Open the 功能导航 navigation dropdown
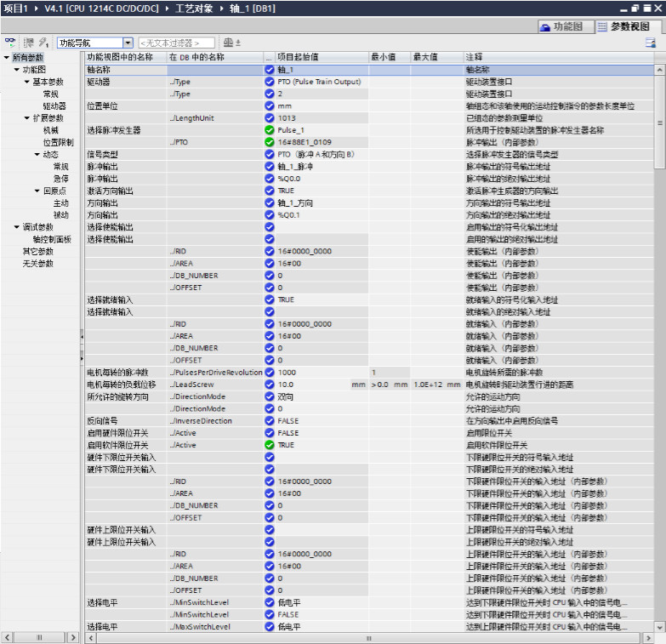 (x=128, y=43)
